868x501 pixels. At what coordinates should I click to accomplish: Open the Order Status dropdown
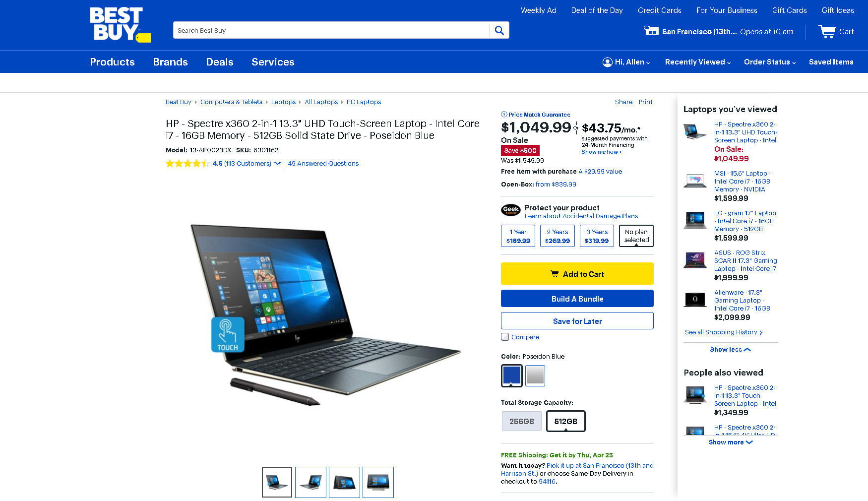point(770,62)
